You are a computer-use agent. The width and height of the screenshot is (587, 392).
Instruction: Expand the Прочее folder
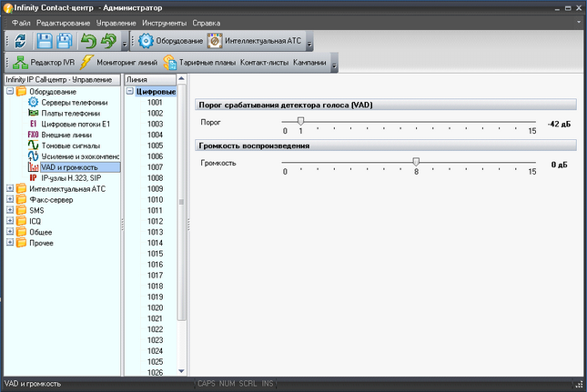click(10, 243)
